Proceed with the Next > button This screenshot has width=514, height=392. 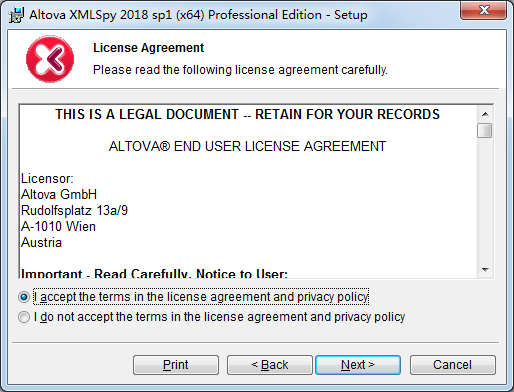358,365
